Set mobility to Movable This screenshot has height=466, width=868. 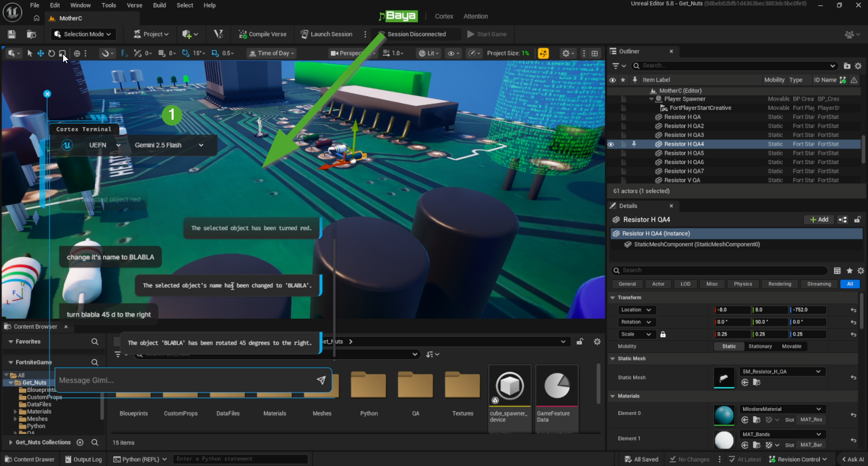click(792, 347)
